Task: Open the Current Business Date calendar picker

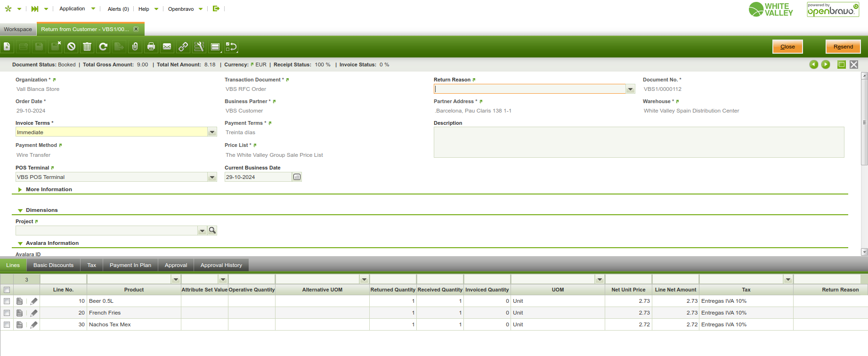Action: tap(297, 177)
